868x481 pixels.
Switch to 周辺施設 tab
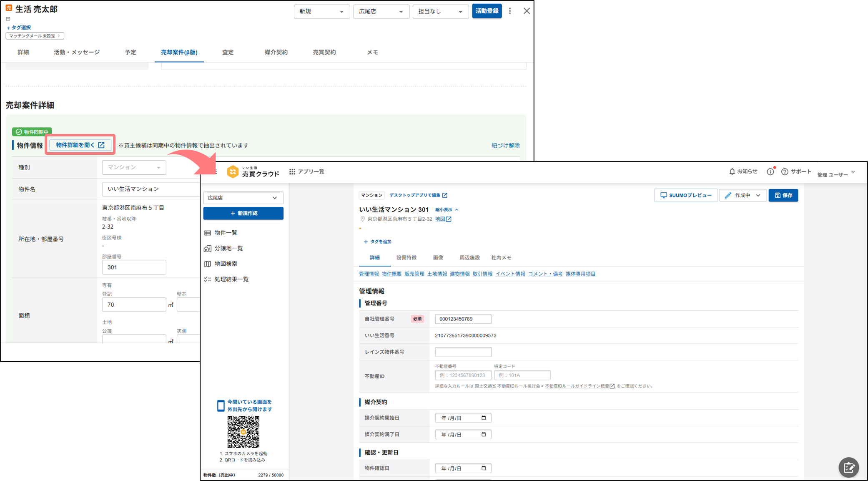tap(469, 258)
